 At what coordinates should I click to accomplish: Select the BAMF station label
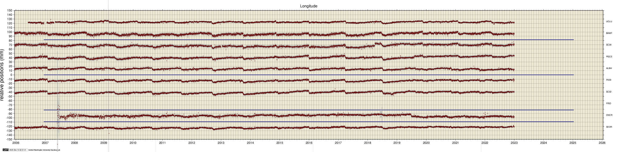coord(609,33)
